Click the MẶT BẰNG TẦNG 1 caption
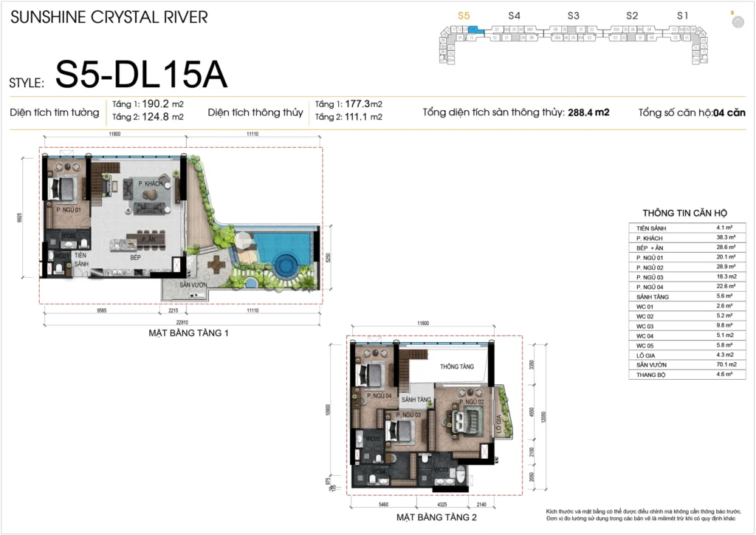The width and height of the screenshot is (756, 535). point(188,333)
